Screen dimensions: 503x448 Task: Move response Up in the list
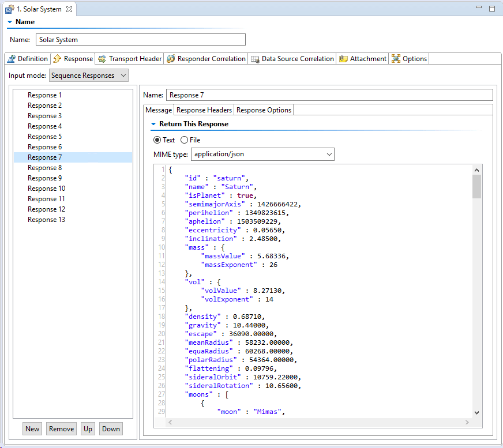point(88,429)
